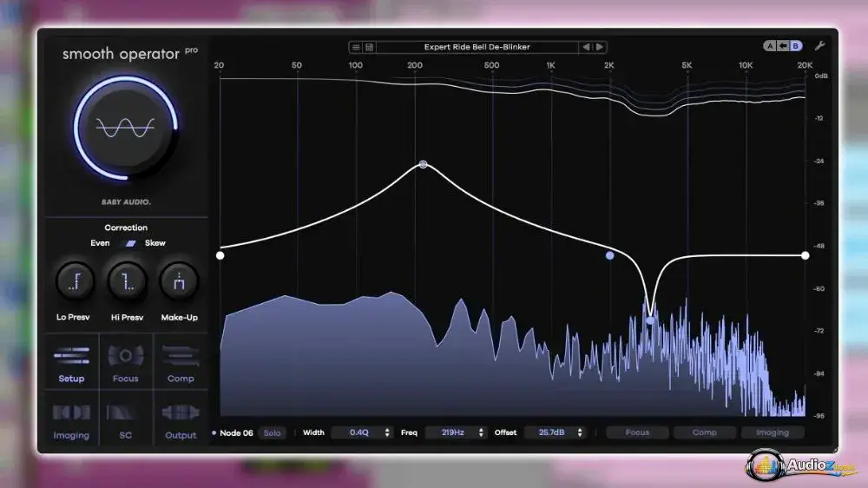
Task: Select the peak curve node near 219Hz
Action: pos(423,164)
